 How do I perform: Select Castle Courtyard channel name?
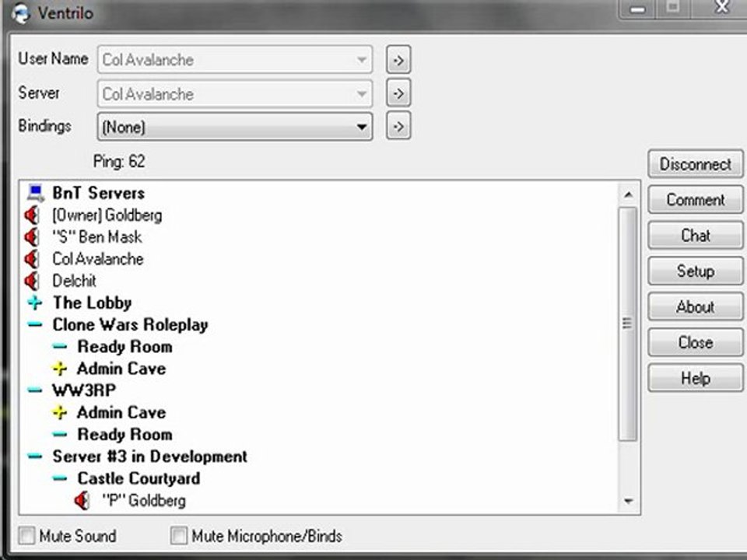pyautogui.click(x=139, y=478)
